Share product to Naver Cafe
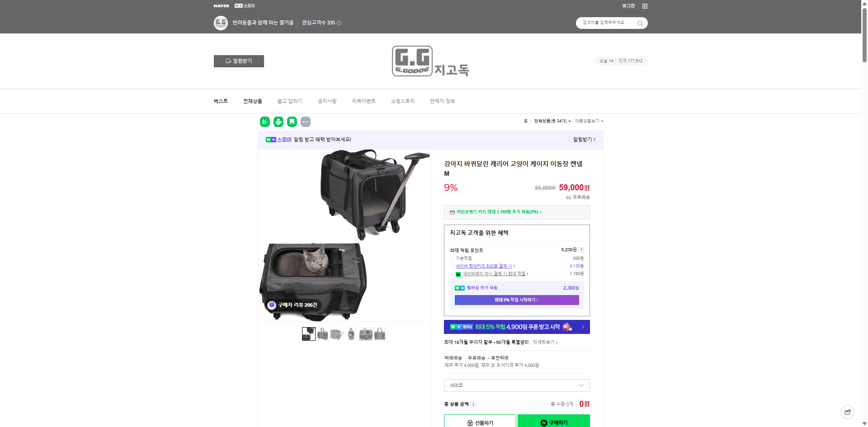 point(278,122)
